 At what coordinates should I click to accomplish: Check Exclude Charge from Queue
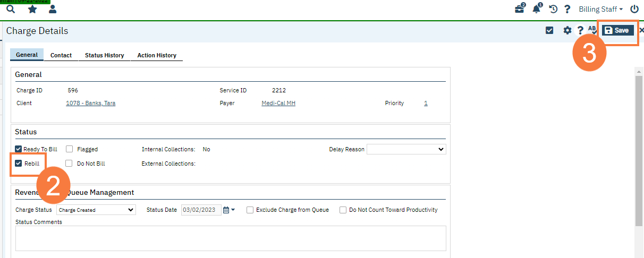click(x=250, y=210)
